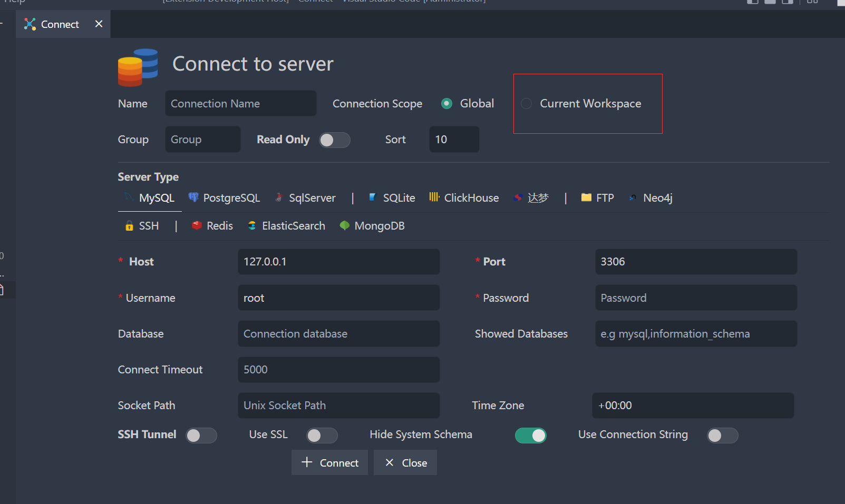The image size is (845, 504).
Task: Select the Neo4j server type
Action: [x=657, y=197]
